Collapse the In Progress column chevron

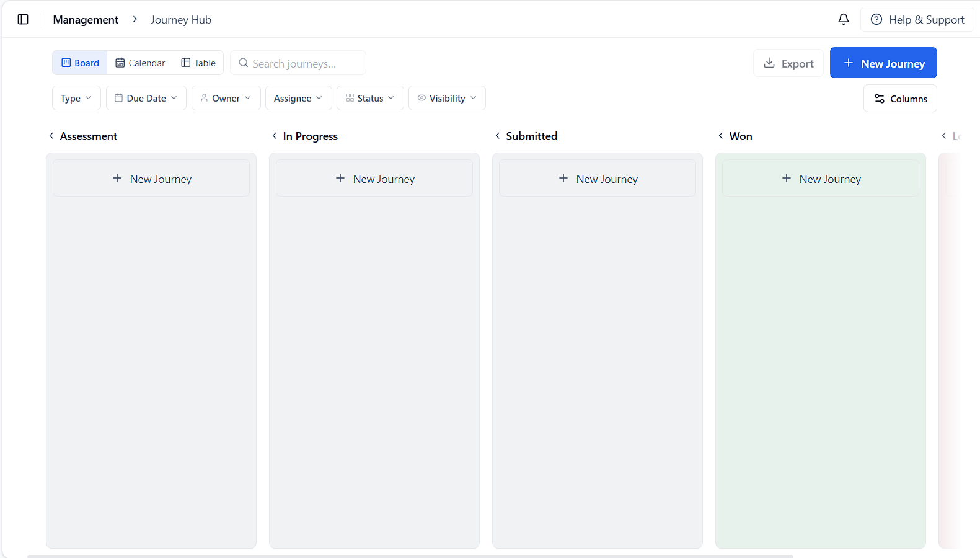point(274,136)
